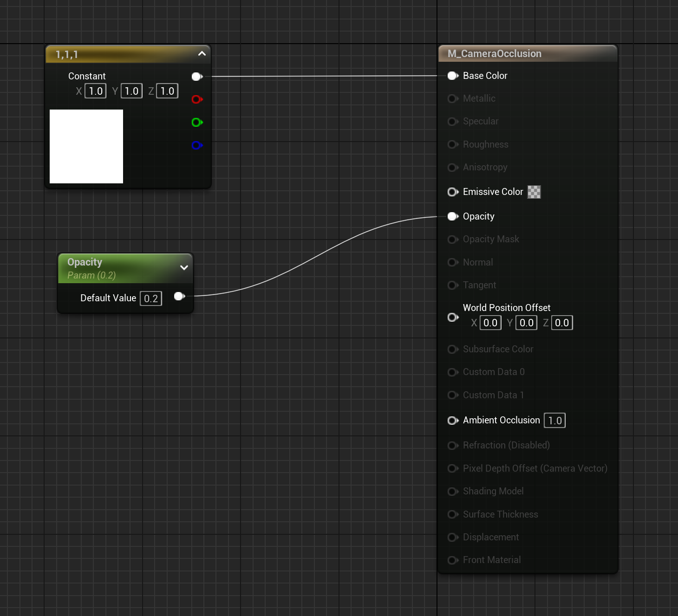678x616 pixels.
Task: Click the Base Color label
Action: 485,76
